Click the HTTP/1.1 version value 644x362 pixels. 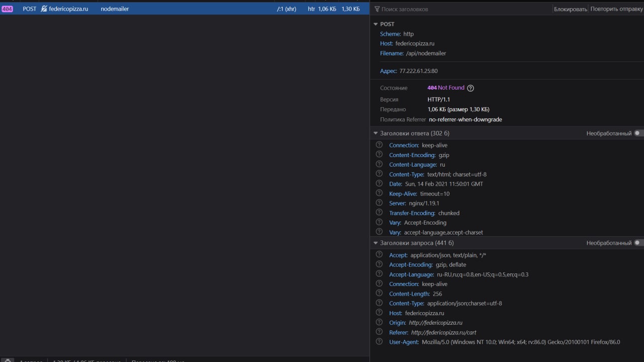439,100
